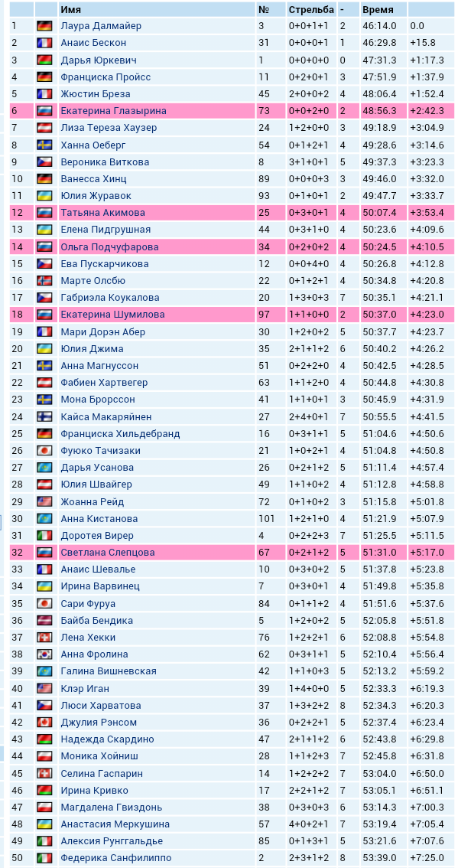Click the US flag beside Жоанна Рейд
The image size is (458, 868).
44,501
